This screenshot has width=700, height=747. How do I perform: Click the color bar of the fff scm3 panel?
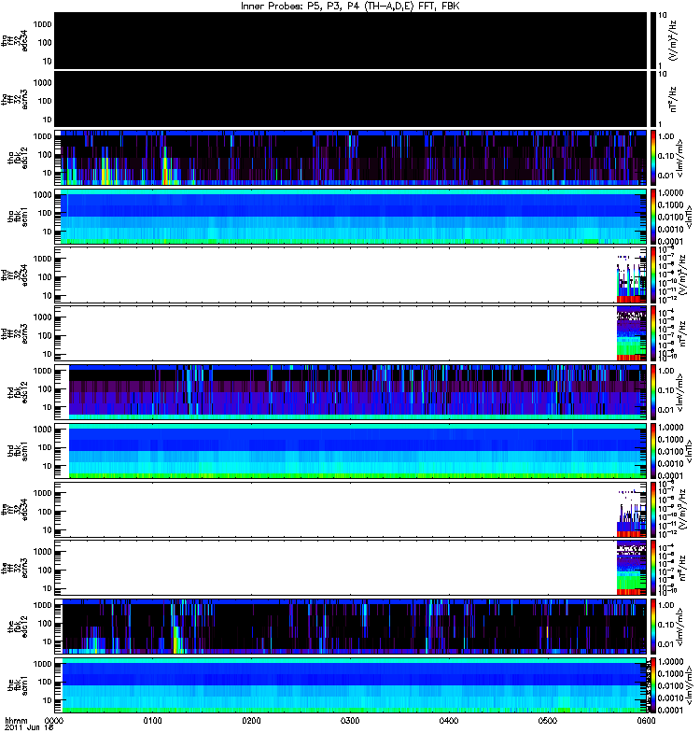(x=653, y=568)
